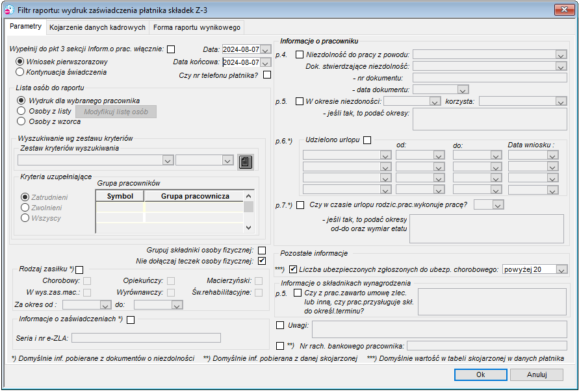The width and height of the screenshot is (579, 392).
Task: Click the Anuluj button
Action: click(x=537, y=374)
